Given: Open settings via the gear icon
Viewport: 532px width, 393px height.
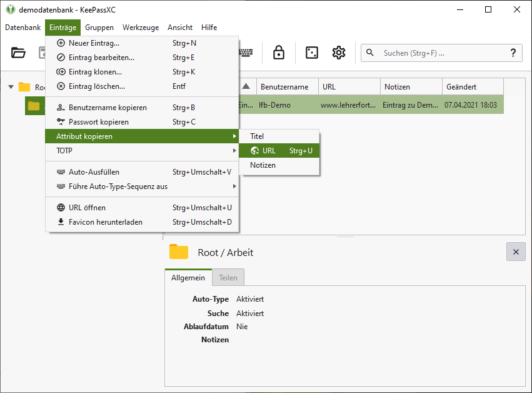Looking at the screenshot, I should tap(339, 53).
